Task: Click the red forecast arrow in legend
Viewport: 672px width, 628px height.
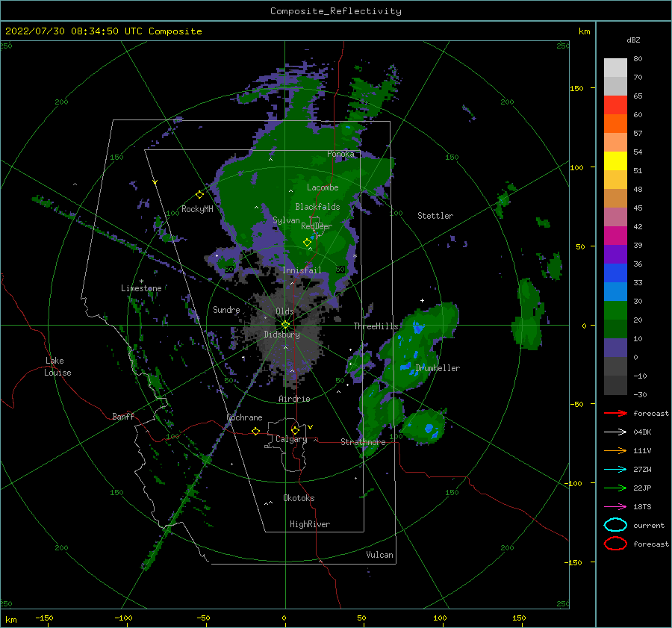Action: click(x=615, y=413)
